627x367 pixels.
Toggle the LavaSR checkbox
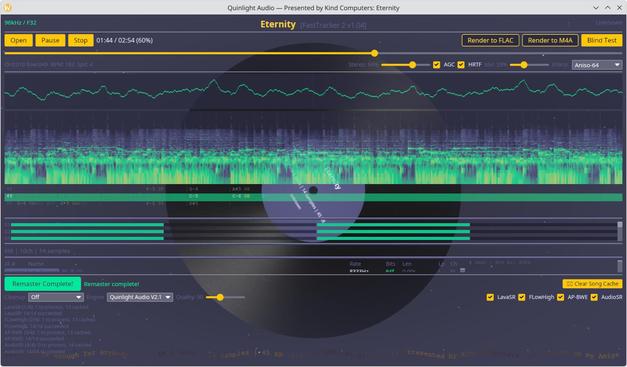pos(490,297)
